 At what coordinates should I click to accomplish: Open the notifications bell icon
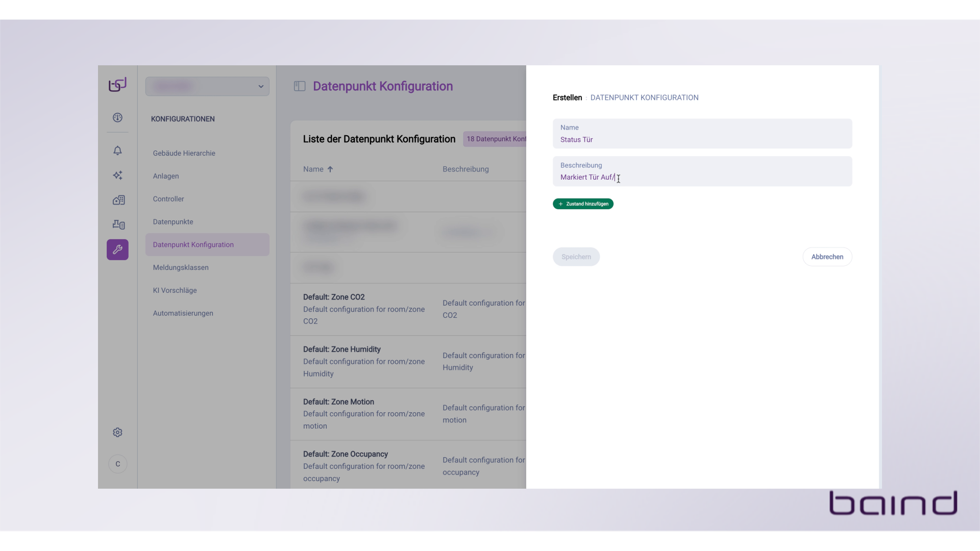pyautogui.click(x=117, y=151)
